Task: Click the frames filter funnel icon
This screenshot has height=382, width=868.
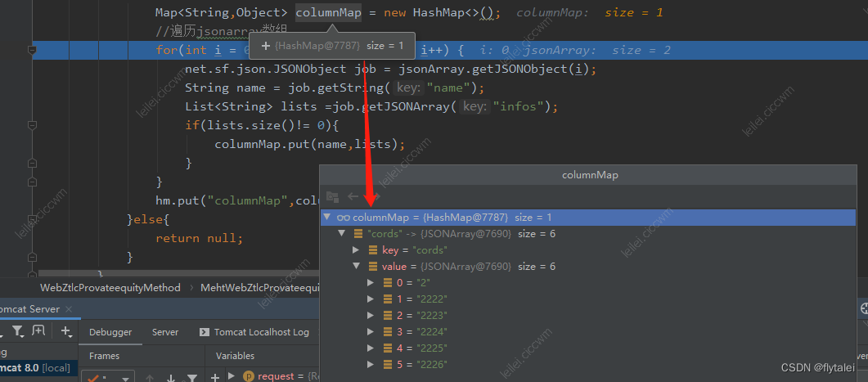Action: [x=191, y=379]
